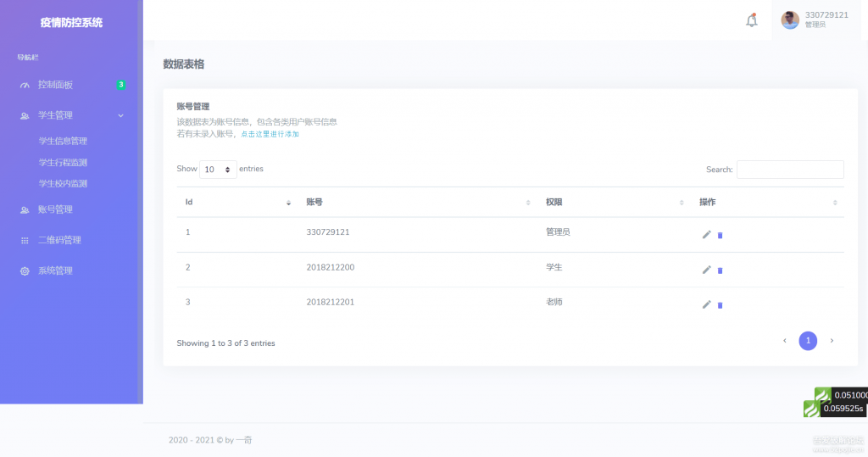The width and height of the screenshot is (868, 457).
Task: Click the 系统管理 gear icon
Action: coord(25,270)
